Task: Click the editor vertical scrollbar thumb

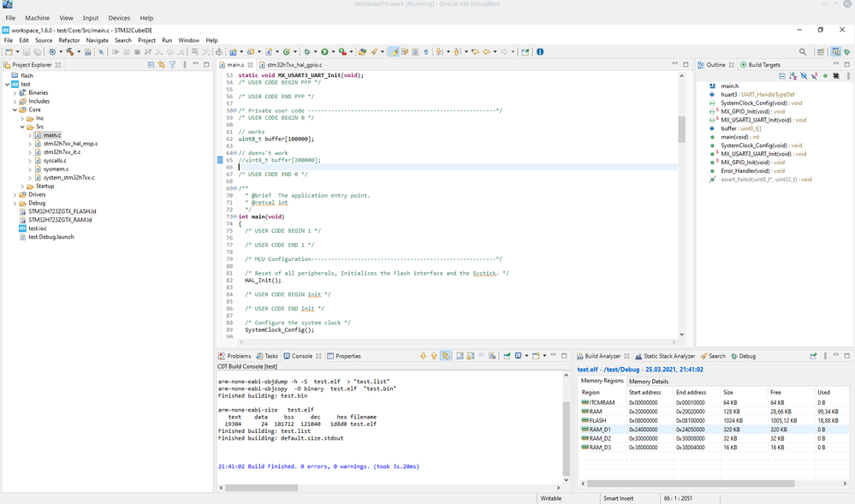Action: pyautogui.click(x=681, y=129)
